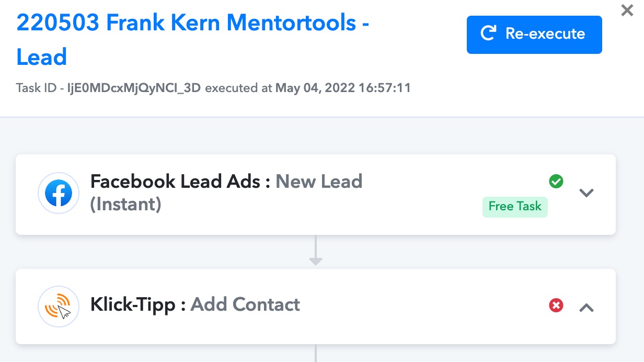Screen dimensions: 644x362
Task: Select the Task ID string
Action: tap(134, 88)
